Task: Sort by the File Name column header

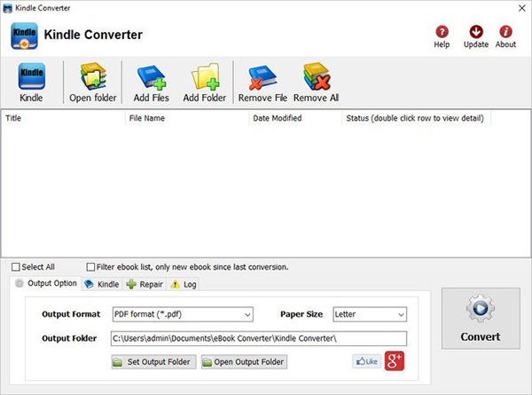Action: pos(187,118)
